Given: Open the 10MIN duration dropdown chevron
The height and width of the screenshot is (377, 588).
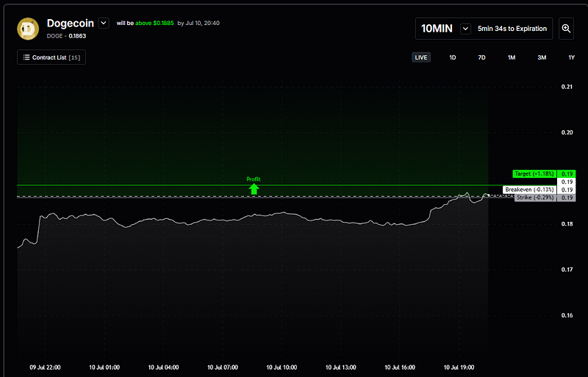Looking at the screenshot, I should click(x=465, y=29).
